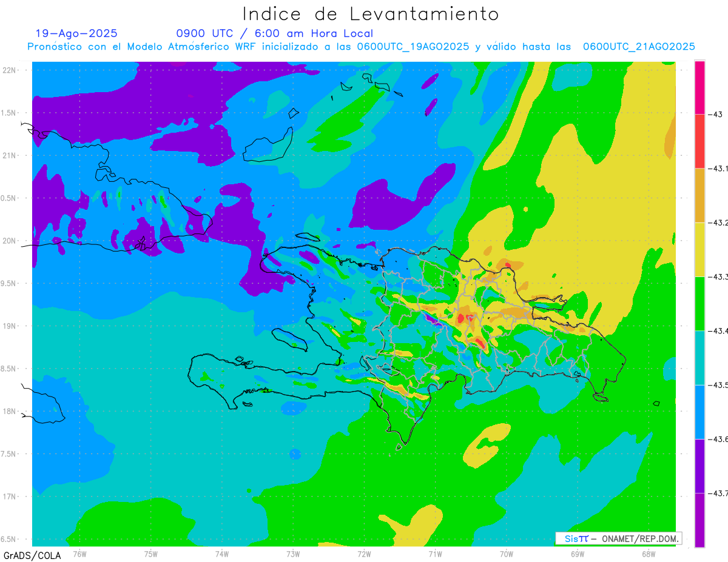Click the 'ONAMET/REP.DOM.' credit box
Screen dimensions: 728x562
pos(618,538)
